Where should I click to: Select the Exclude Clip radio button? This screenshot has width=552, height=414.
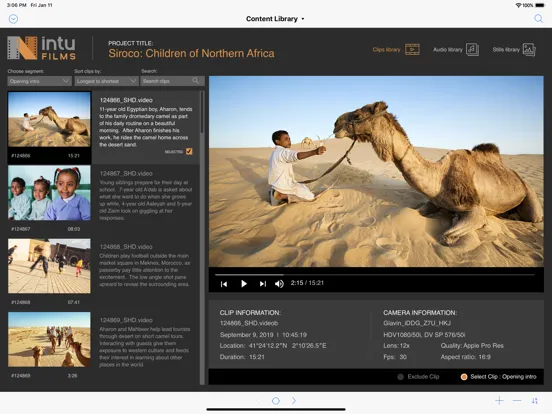(x=400, y=377)
